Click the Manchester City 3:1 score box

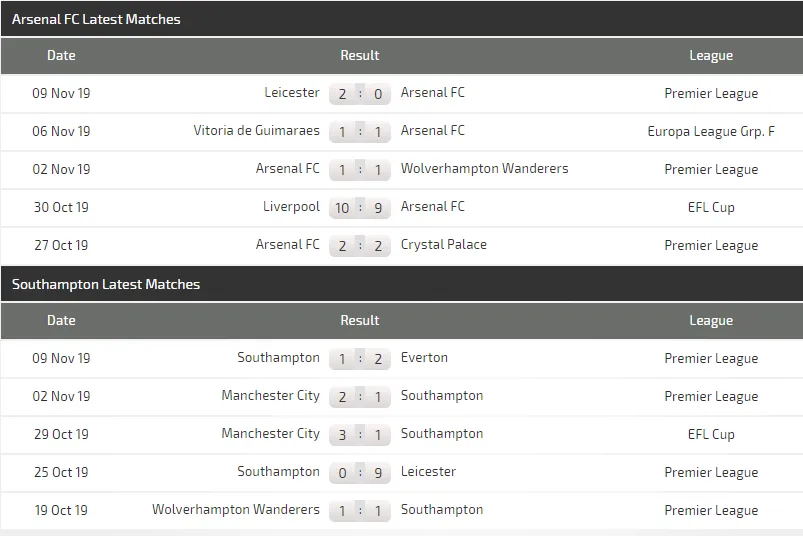pyautogui.click(x=360, y=434)
